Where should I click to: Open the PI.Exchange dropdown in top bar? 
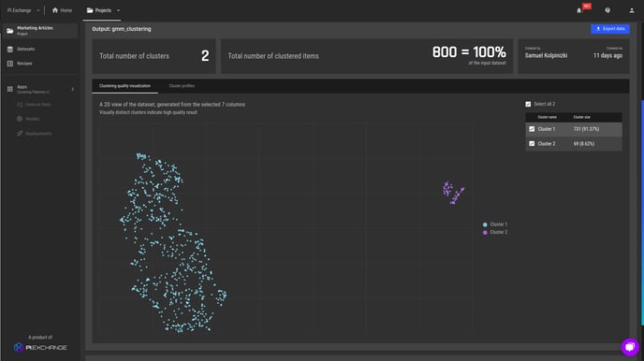coord(23,10)
